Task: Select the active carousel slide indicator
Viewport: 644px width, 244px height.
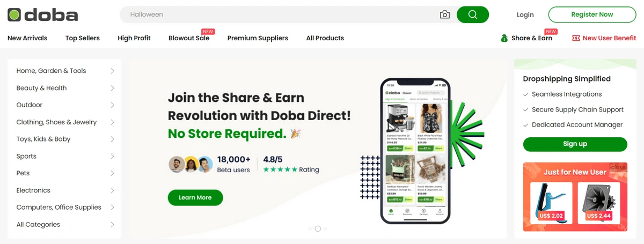Action: (x=318, y=228)
